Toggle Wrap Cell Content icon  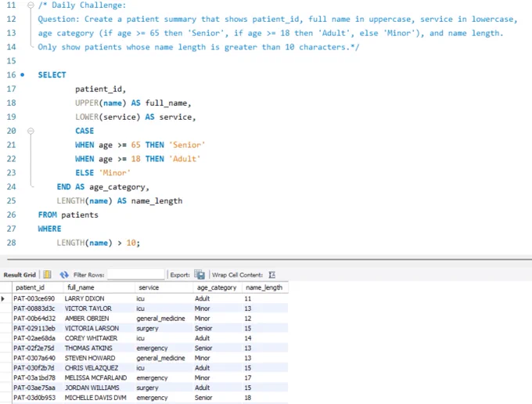click(271, 275)
